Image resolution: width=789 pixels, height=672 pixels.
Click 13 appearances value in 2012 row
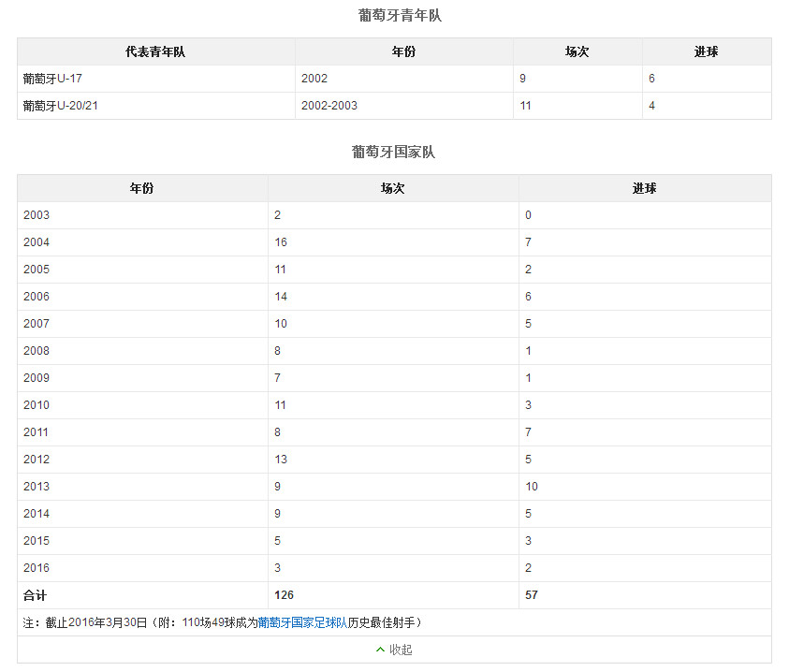coord(281,460)
